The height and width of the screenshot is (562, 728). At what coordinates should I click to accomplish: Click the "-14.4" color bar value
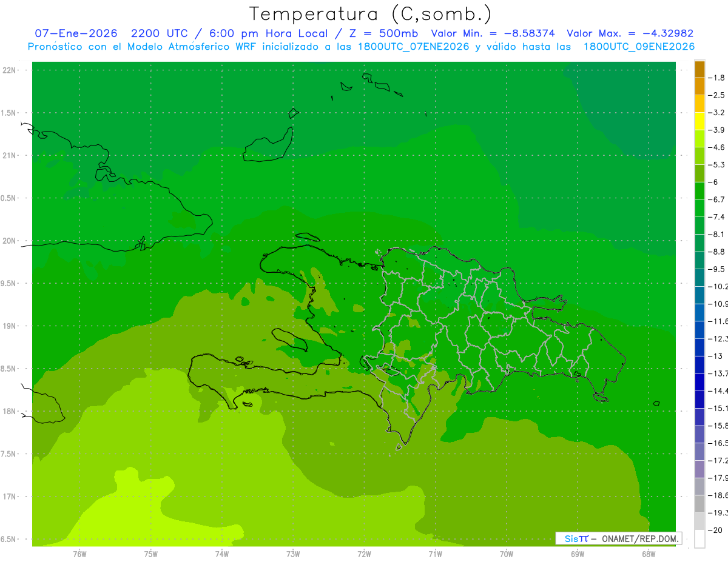[x=718, y=390]
